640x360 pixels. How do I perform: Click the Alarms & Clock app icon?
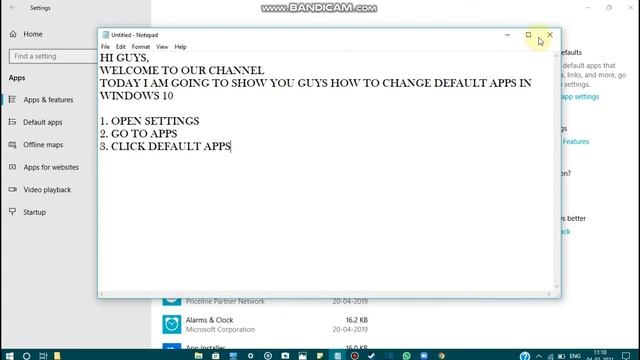172,324
